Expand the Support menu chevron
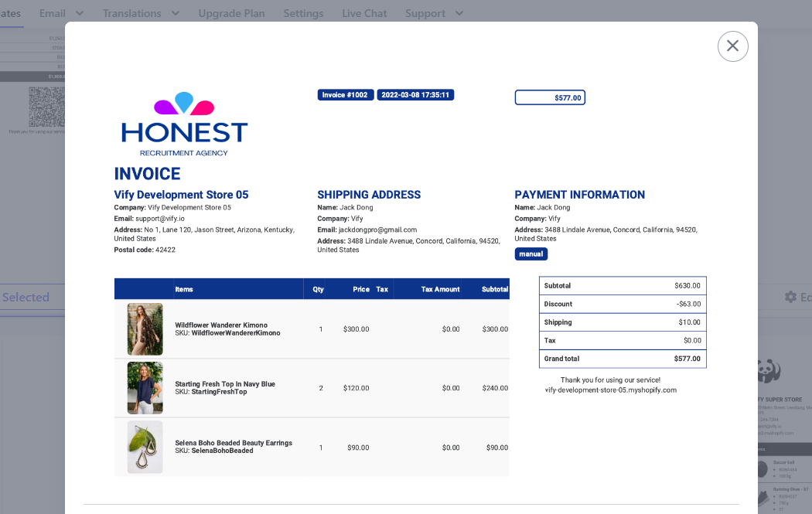Screen dimensions: 812x514 pyautogui.click(x=459, y=13)
